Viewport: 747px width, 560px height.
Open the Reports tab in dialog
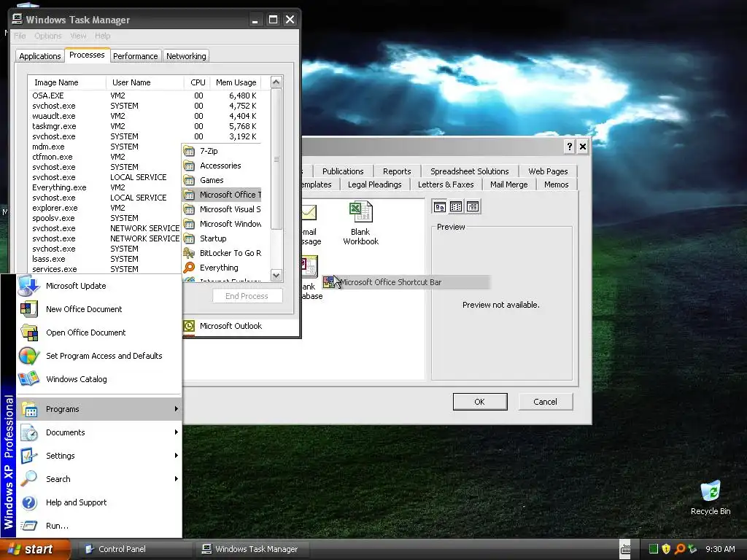pos(397,171)
